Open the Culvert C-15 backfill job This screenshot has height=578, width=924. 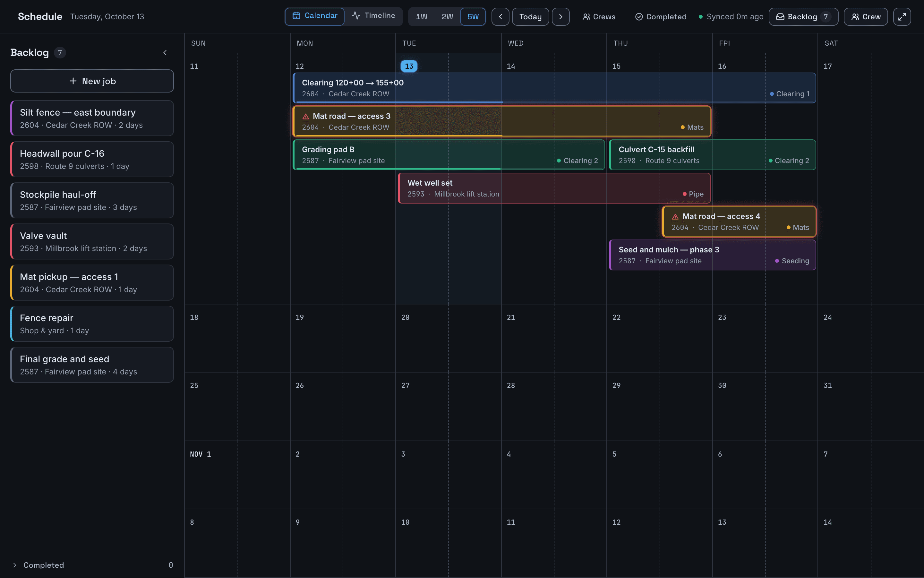713,155
